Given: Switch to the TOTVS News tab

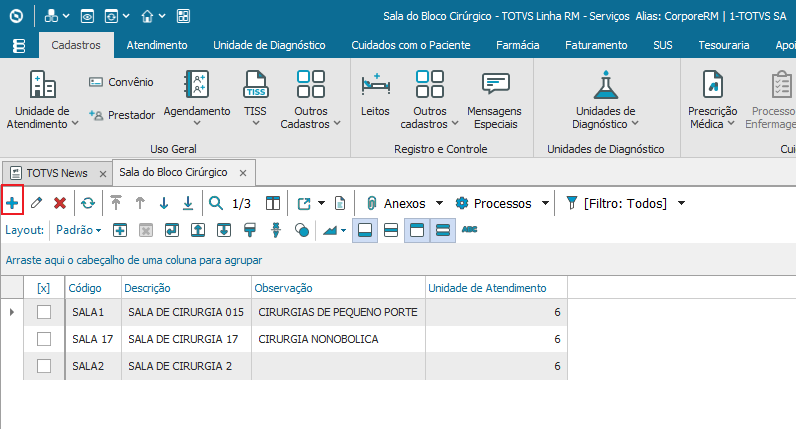Looking at the screenshot, I should (x=56, y=173).
